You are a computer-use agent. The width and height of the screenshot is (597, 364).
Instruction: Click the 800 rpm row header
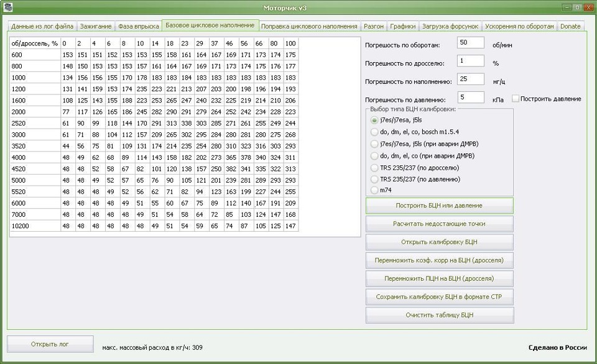[35, 66]
